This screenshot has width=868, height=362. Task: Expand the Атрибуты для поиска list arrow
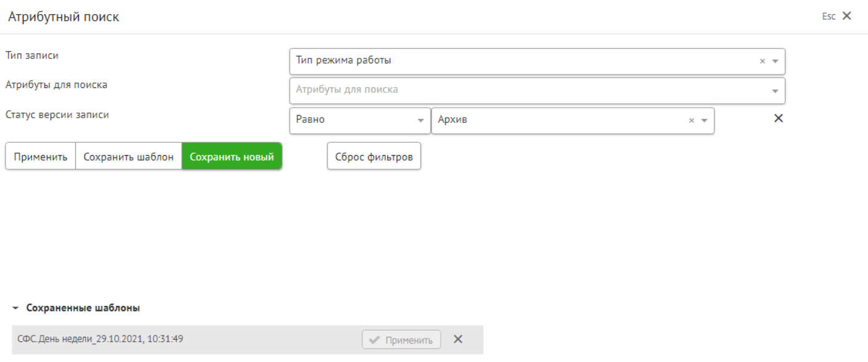tap(775, 91)
